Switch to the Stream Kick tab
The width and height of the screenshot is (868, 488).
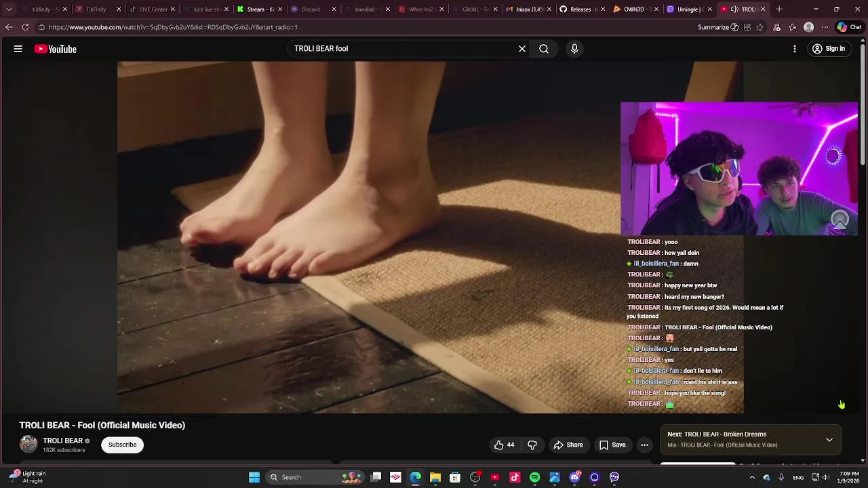260,9
